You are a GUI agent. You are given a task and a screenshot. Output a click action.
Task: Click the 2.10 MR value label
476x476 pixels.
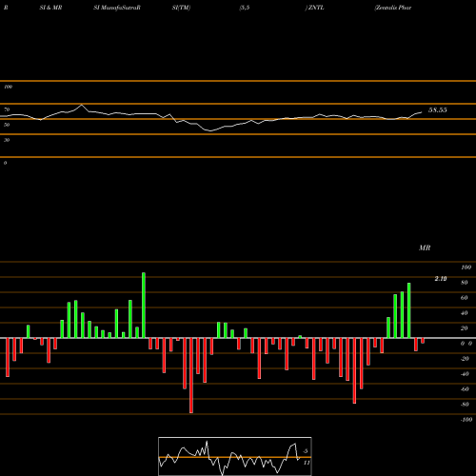click(441, 279)
